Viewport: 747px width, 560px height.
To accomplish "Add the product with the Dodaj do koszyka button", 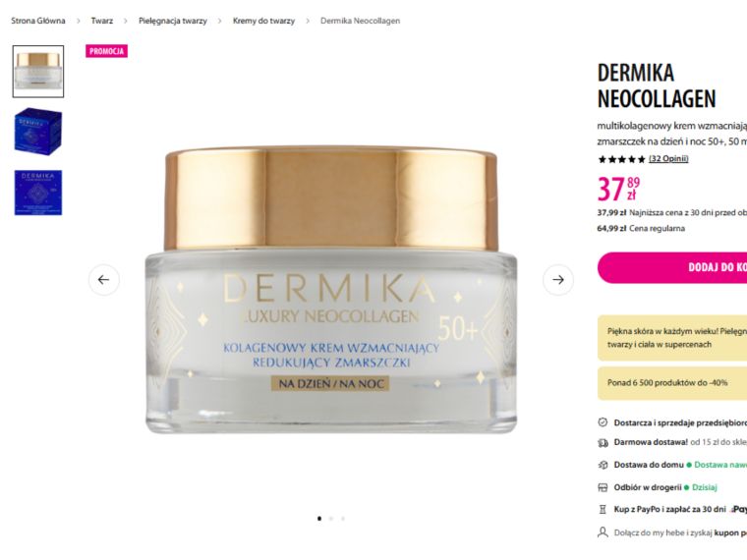I will 672,267.
